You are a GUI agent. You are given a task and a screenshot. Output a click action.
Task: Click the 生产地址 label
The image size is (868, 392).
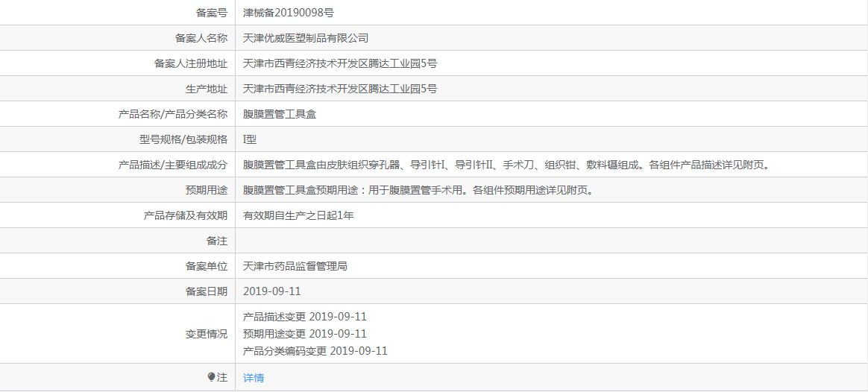[x=206, y=89]
